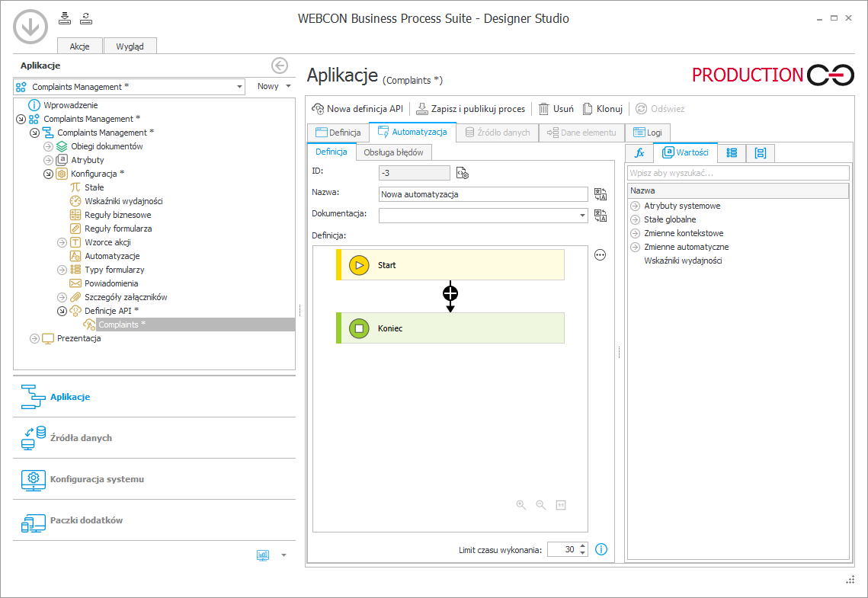Expand Typy formularzy tree node
Viewport: 868px width, 598px height.
(62, 270)
